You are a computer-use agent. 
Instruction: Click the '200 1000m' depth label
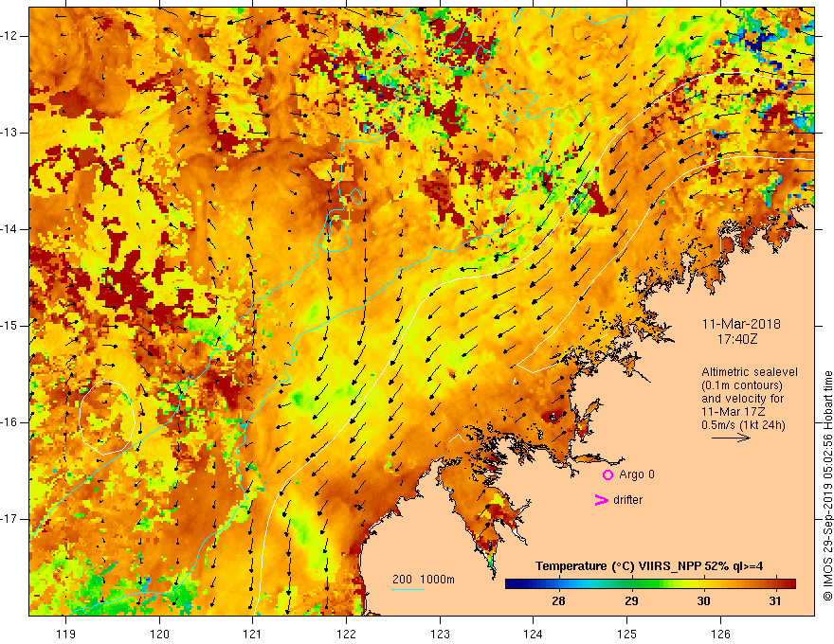click(424, 580)
